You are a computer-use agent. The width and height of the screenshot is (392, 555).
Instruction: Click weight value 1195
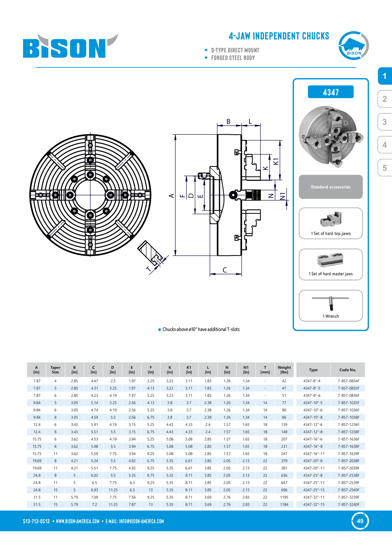284,497
